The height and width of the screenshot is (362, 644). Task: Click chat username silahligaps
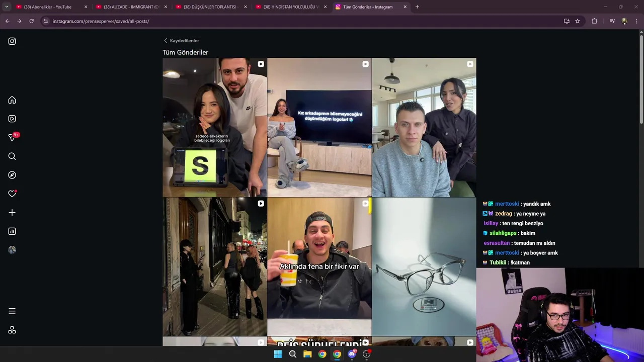point(503,233)
